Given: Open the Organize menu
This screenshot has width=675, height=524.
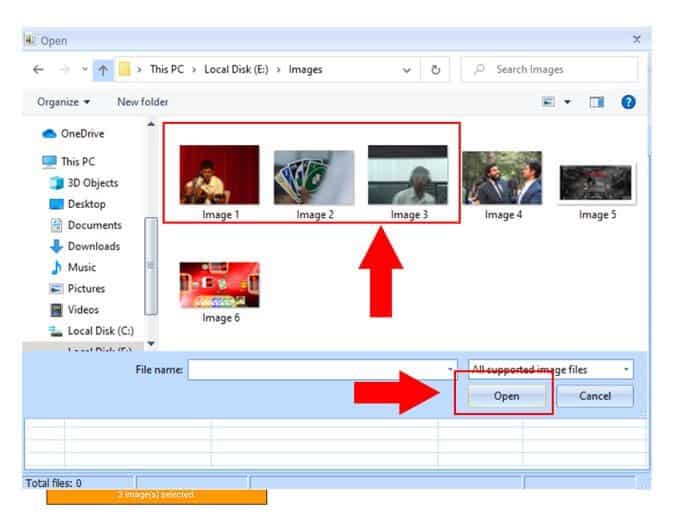Looking at the screenshot, I should click(x=63, y=102).
